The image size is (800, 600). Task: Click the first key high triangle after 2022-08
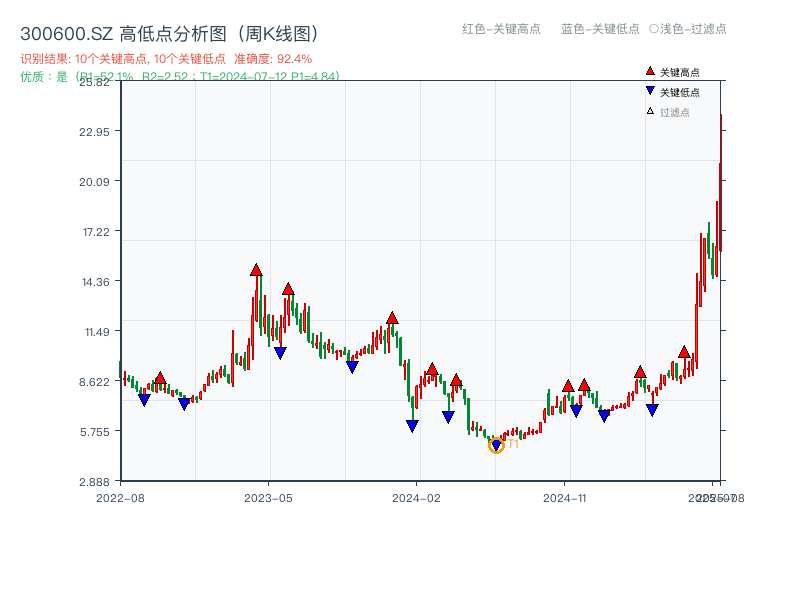160,378
